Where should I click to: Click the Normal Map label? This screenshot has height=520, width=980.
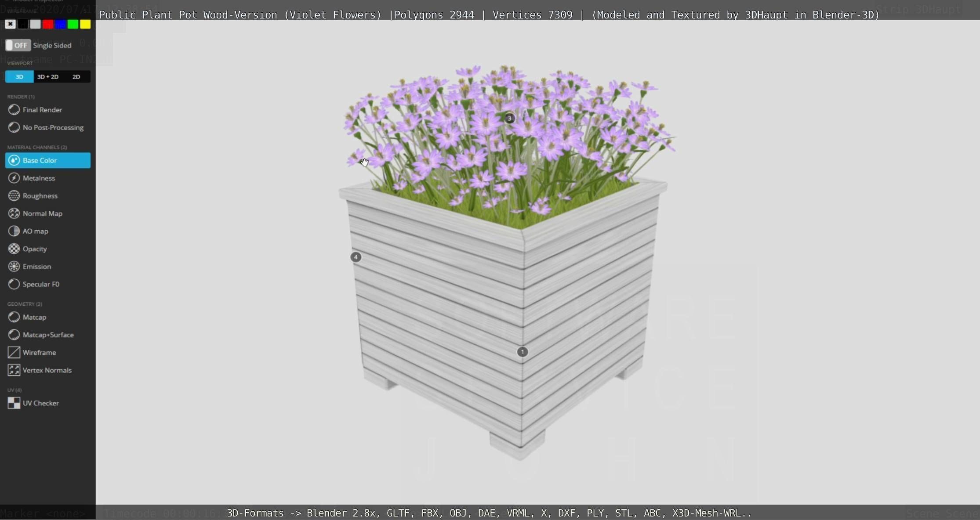pyautogui.click(x=43, y=213)
